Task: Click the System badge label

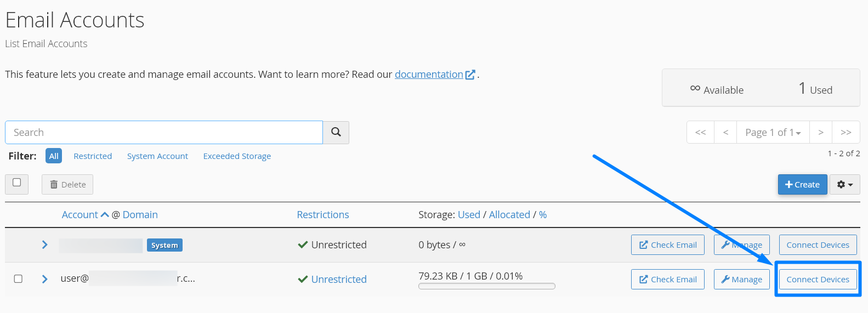Action: (x=164, y=245)
